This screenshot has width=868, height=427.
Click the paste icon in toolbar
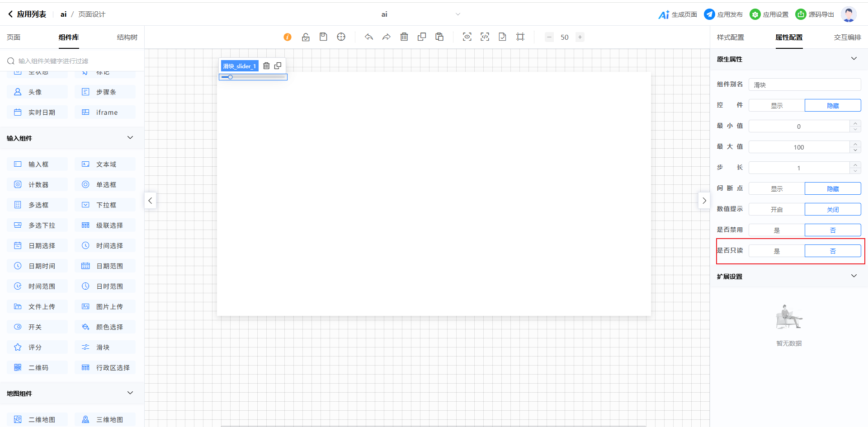click(439, 37)
